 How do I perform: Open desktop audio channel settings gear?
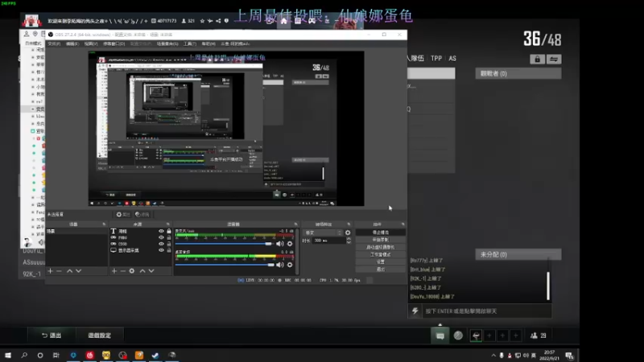290,265
